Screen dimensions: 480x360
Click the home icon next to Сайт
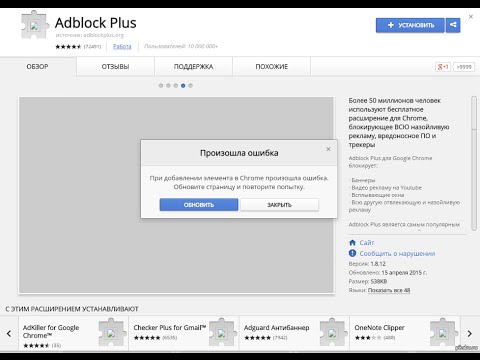tap(352, 242)
